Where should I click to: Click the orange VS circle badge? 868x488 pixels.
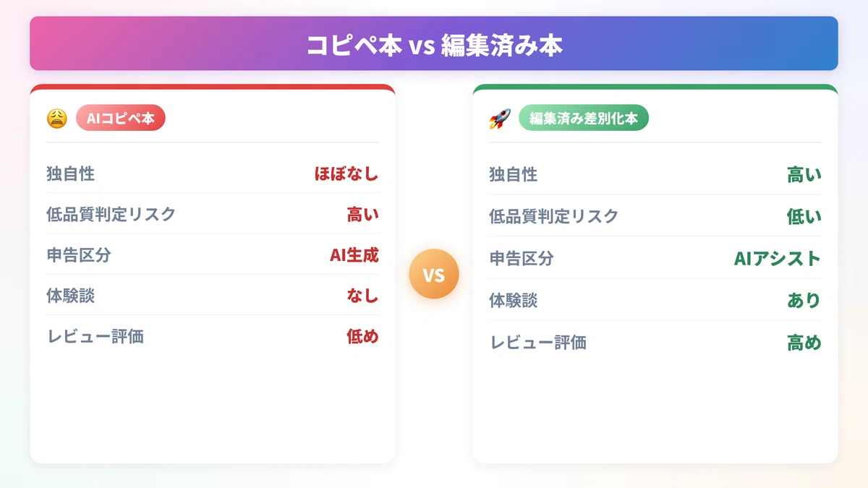tap(434, 274)
